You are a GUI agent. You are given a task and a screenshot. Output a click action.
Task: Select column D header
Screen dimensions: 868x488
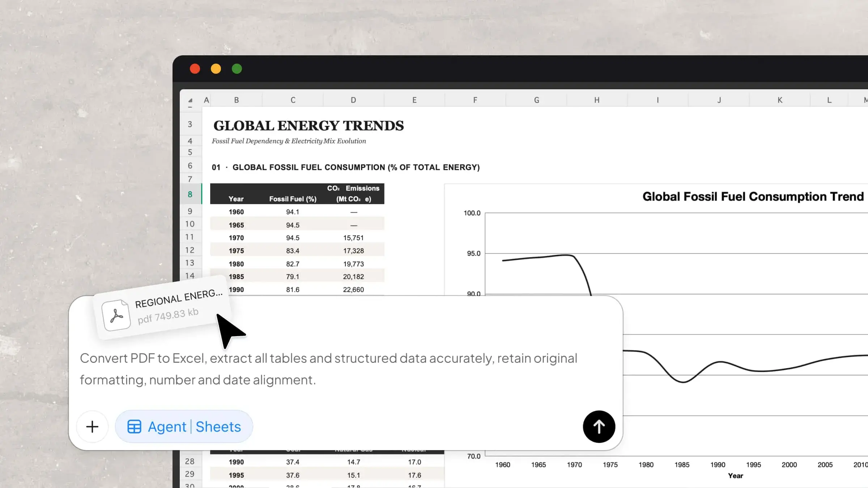353,100
